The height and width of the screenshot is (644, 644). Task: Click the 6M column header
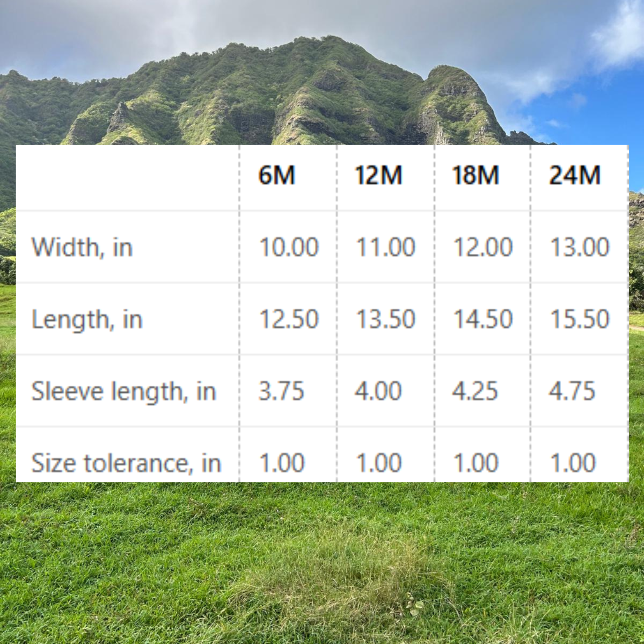point(276,175)
